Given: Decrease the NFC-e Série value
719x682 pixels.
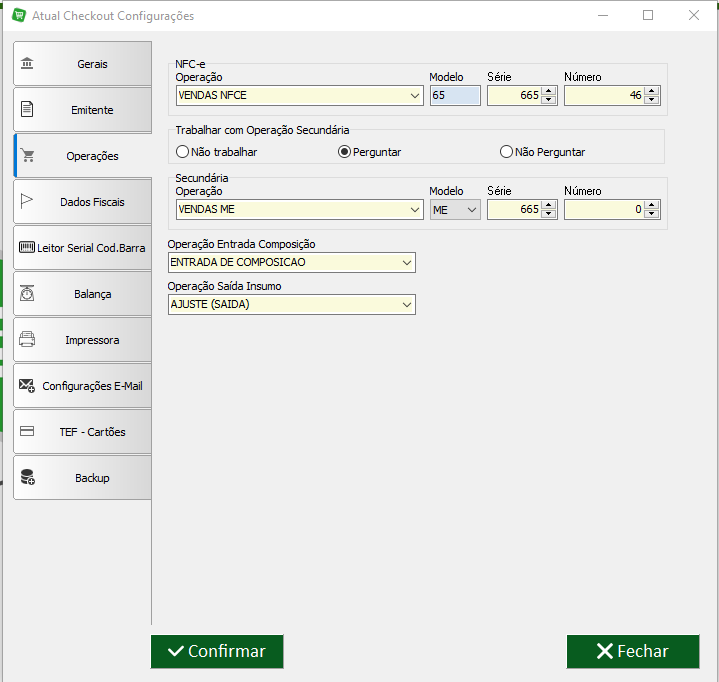Looking at the screenshot, I should pos(548,100).
